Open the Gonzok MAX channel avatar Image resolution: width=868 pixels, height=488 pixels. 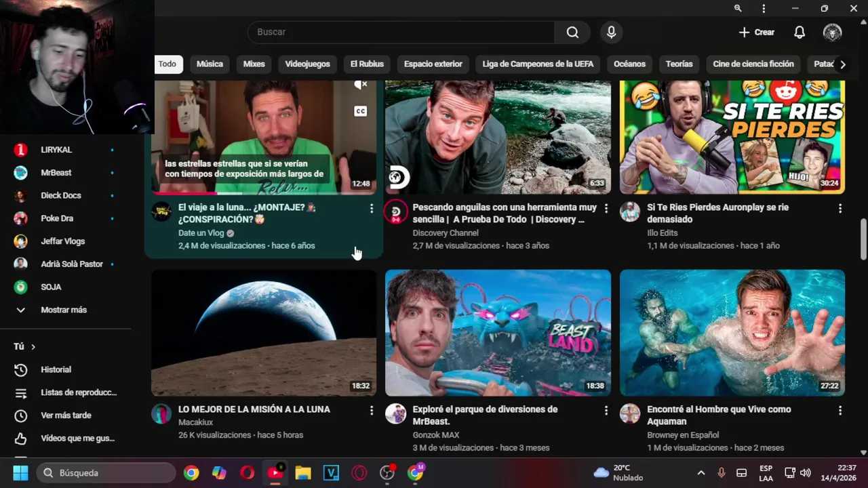coord(395,413)
